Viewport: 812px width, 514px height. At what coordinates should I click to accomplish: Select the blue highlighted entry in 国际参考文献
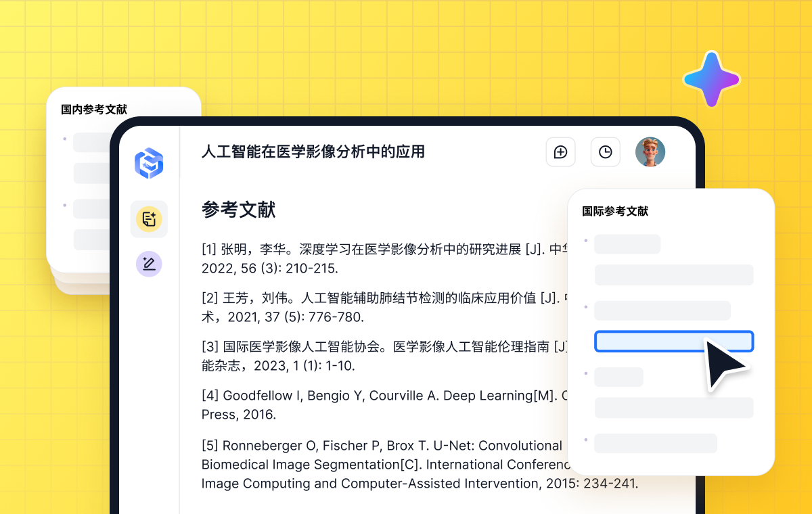point(673,342)
